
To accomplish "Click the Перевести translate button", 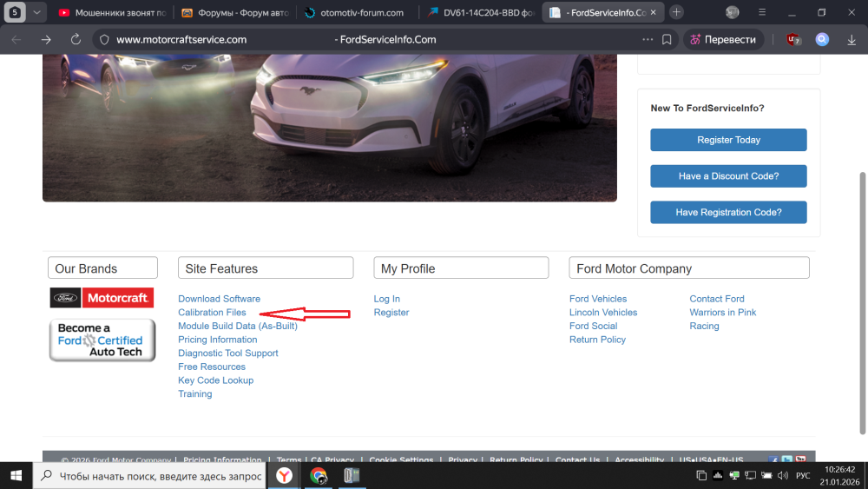I will click(723, 39).
